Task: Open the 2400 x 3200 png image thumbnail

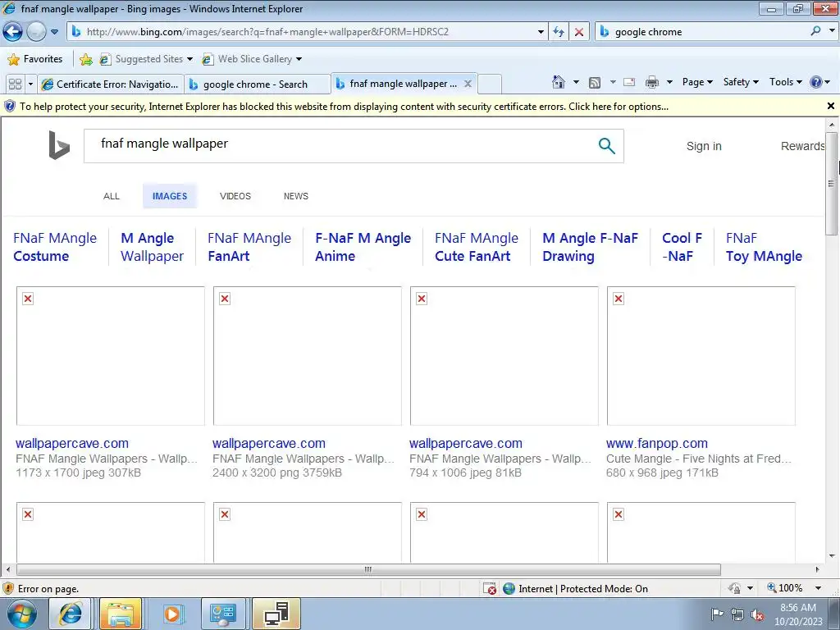Action: (x=307, y=356)
